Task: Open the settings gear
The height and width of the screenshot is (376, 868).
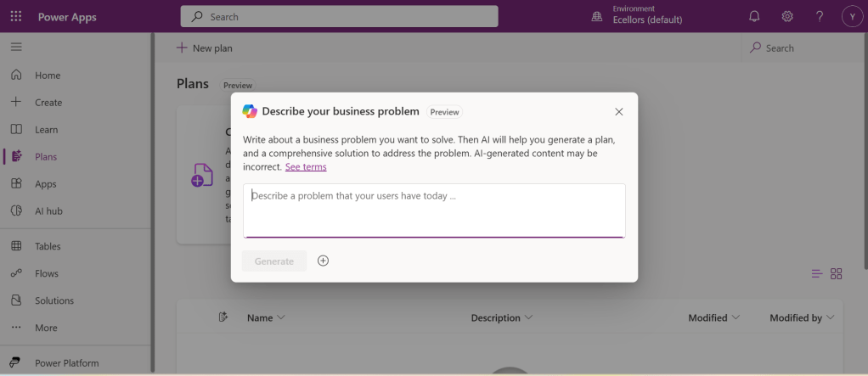Action: pyautogui.click(x=787, y=17)
